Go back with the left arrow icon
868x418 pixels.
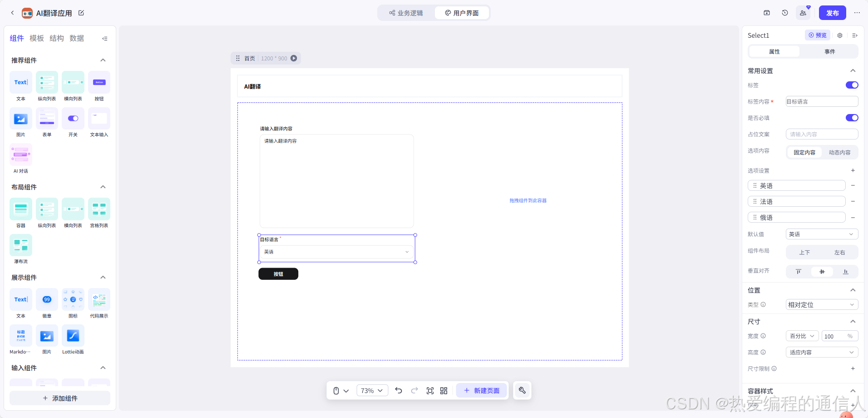[12, 13]
